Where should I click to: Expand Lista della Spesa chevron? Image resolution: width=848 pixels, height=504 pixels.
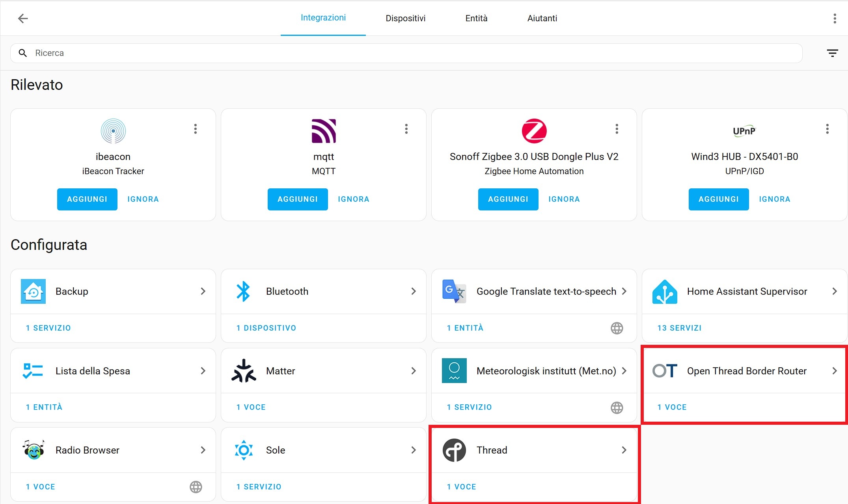click(x=203, y=371)
